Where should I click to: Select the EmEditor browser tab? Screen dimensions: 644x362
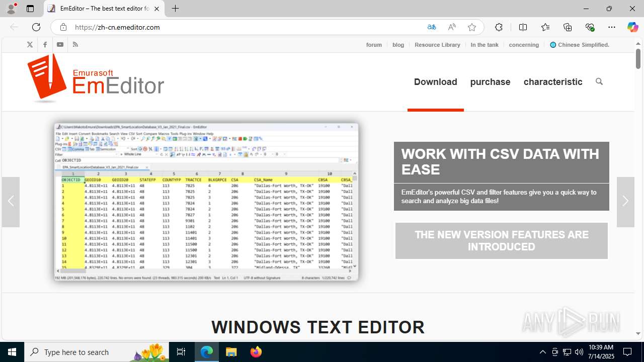104,9
